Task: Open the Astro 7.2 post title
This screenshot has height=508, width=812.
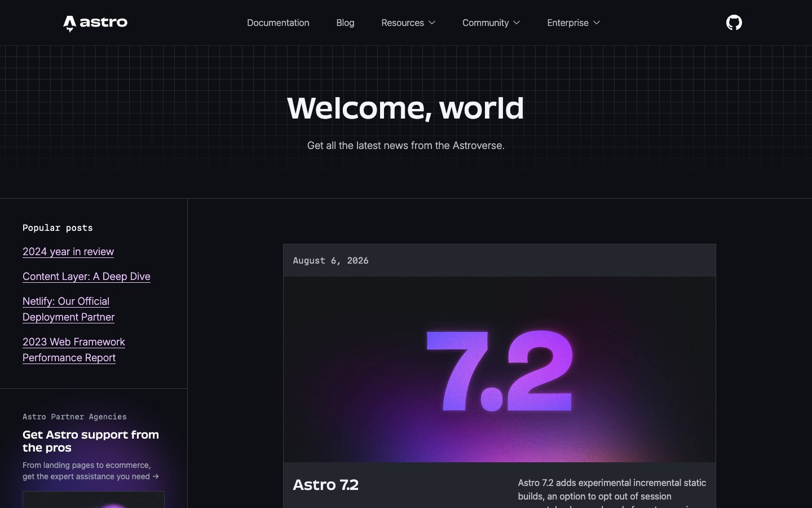Action: pos(326,485)
